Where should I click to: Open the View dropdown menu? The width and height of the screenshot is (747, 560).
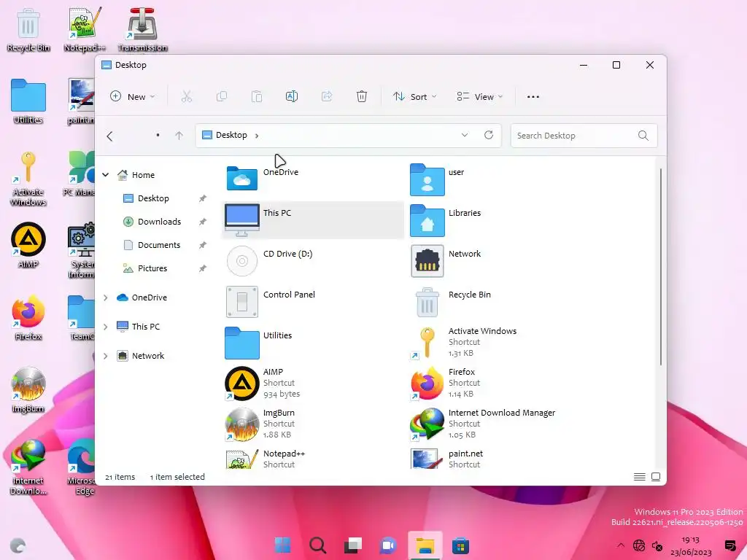pos(479,97)
